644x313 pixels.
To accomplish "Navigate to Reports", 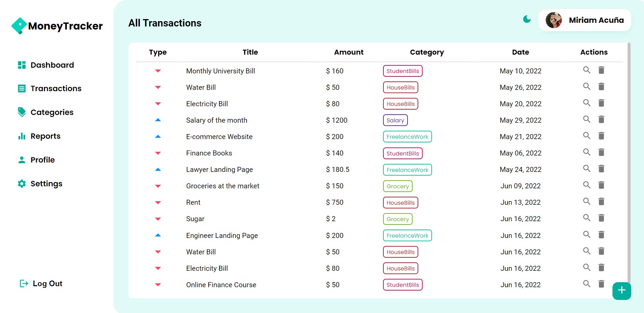I will coord(39,136).
